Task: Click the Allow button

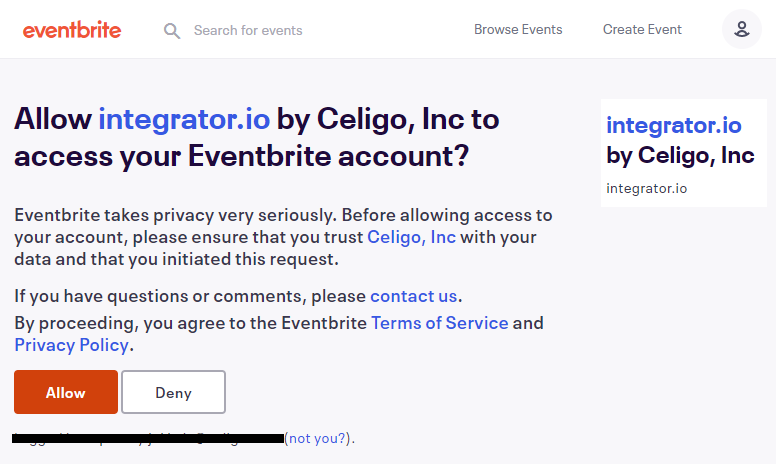Action: coord(66,392)
